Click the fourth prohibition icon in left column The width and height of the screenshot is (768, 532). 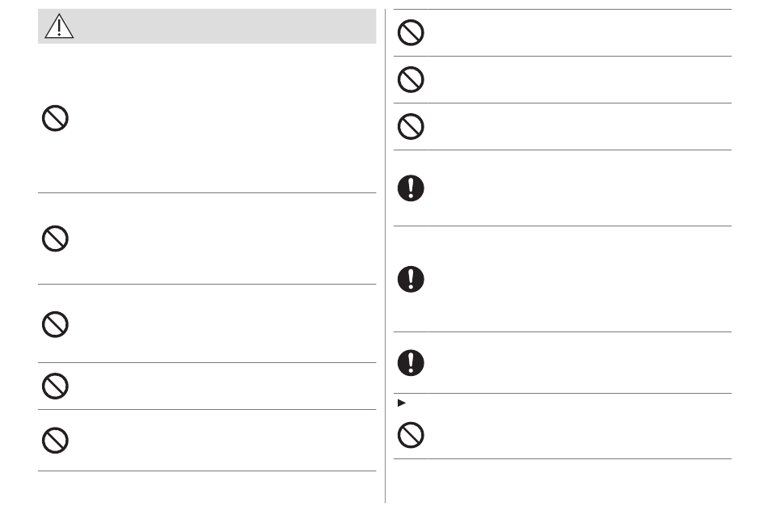tap(55, 386)
